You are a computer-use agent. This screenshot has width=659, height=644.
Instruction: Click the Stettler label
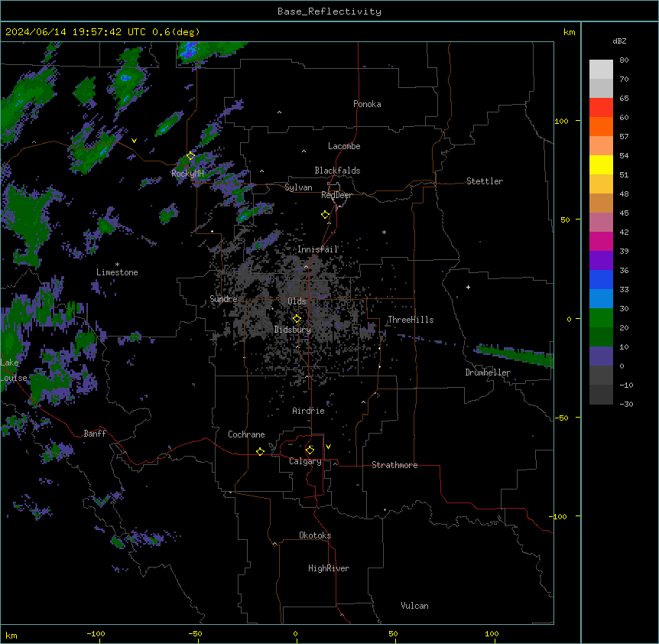click(x=485, y=181)
